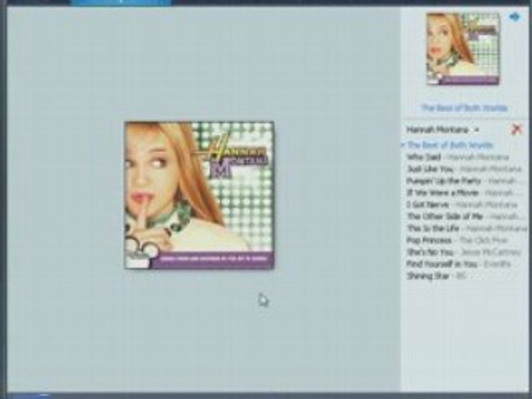This screenshot has width=532, height=399.
Task: Click the large Hannah Montana album cover
Action: (x=199, y=195)
